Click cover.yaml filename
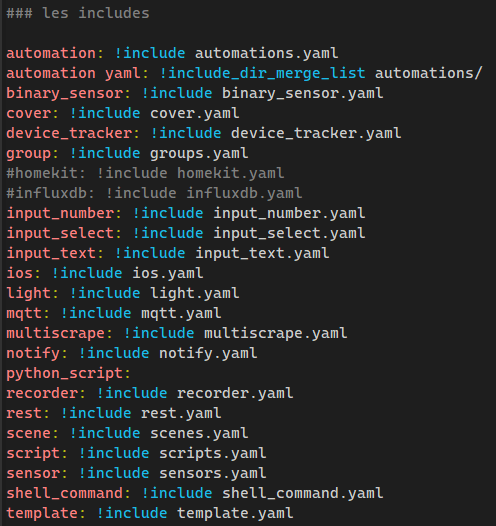This screenshot has width=496, height=526. (x=195, y=114)
